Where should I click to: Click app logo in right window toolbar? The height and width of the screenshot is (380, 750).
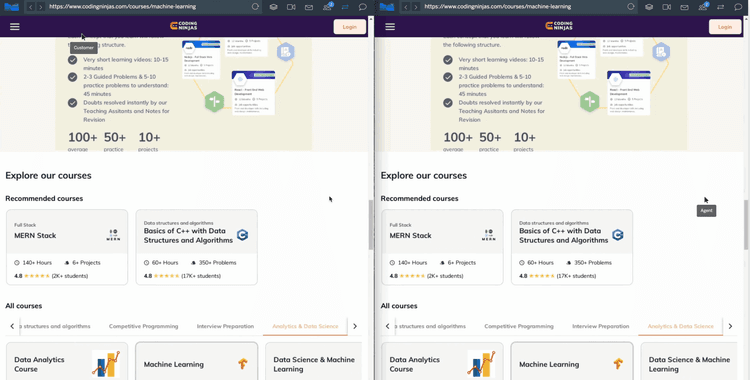[x=387, y=7]
